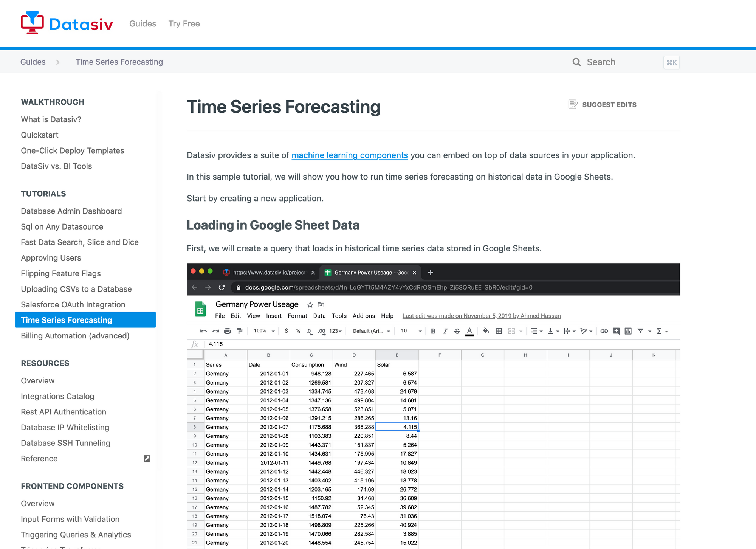Open the 100% zoom dropdown
The width and height of the screenshot is (756, 549).
[x=264, y=331]
